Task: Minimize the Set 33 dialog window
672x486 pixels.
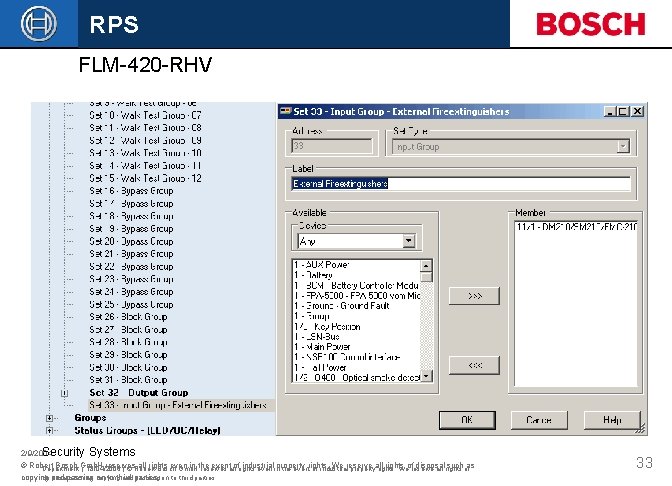Action: [x=609, y=111]
